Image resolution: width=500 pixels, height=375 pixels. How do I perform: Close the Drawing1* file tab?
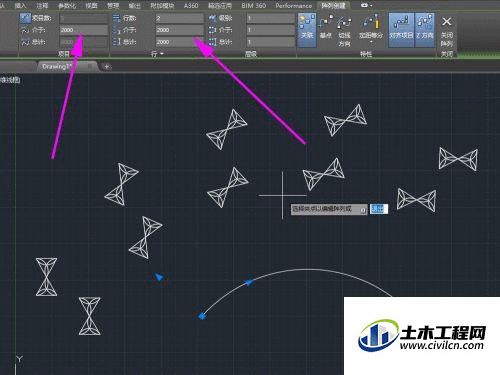(90, 66)
